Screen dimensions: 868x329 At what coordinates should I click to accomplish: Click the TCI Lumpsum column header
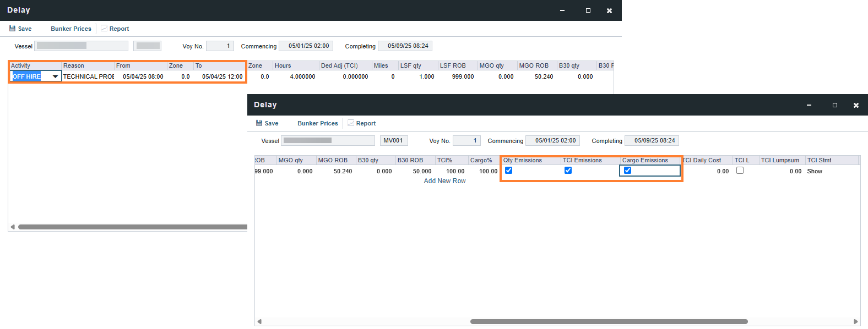coord(782,160)
